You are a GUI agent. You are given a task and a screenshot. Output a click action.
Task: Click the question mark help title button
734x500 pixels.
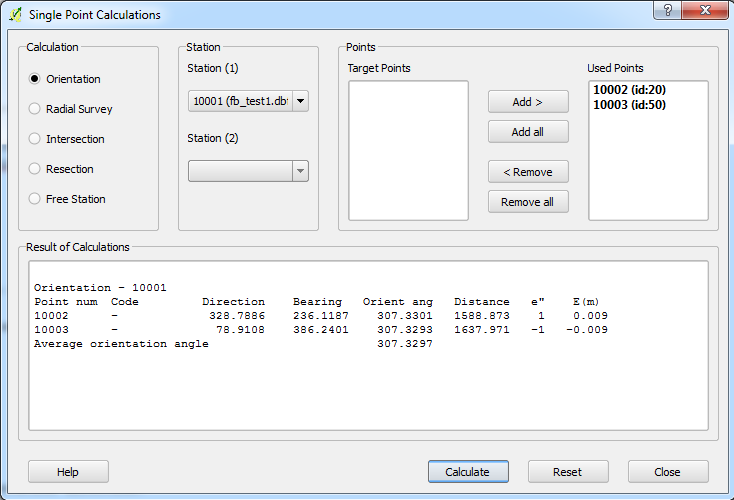pyautogui.click(x=665, y=10)
